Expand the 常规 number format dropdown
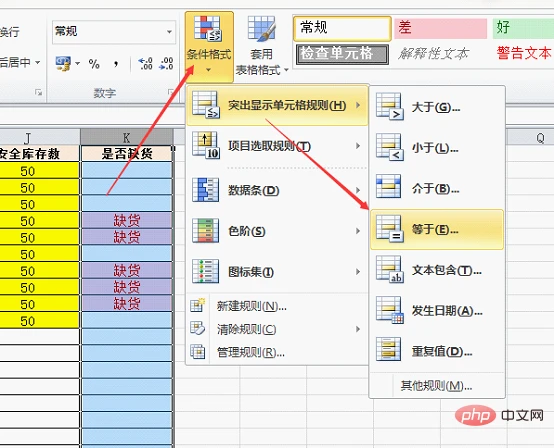Viewport: 554px width, 448px height. 170,32
